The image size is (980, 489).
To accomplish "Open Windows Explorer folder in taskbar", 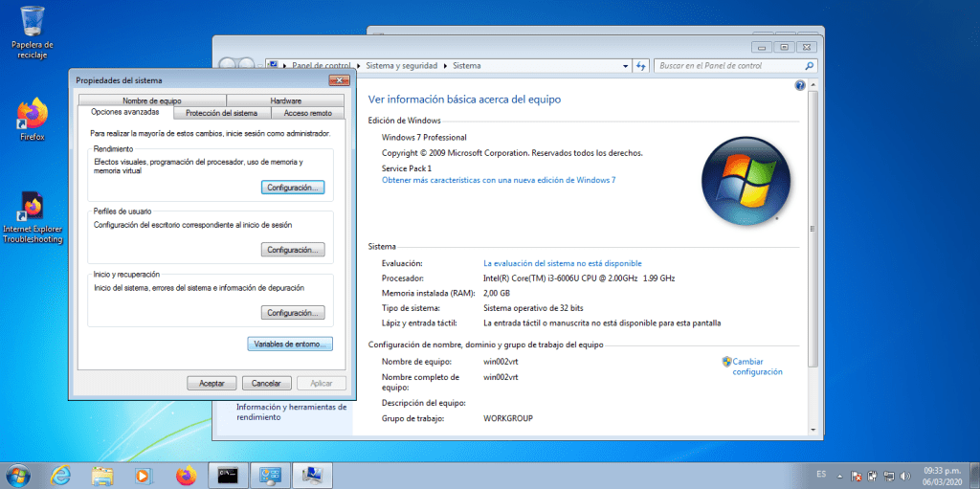I will 102,475.
